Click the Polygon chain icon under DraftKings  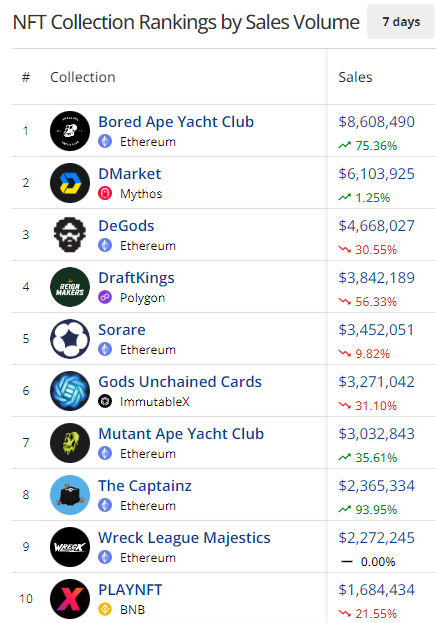(105, 298)
